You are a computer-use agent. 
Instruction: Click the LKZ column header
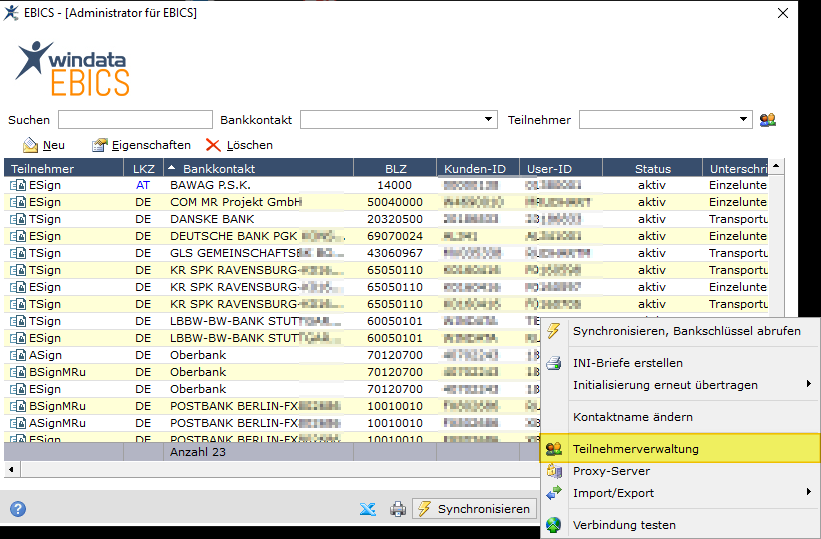[x=143, y=169]
